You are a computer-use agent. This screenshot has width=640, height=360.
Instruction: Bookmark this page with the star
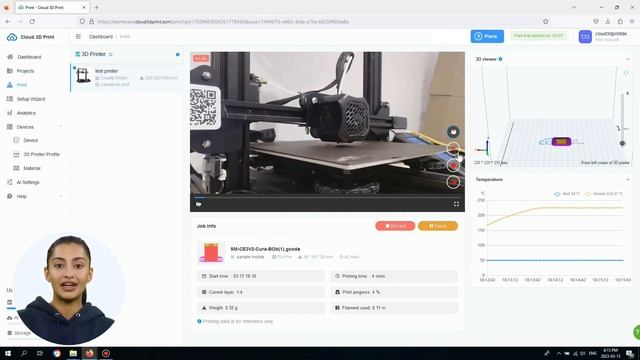545,21
